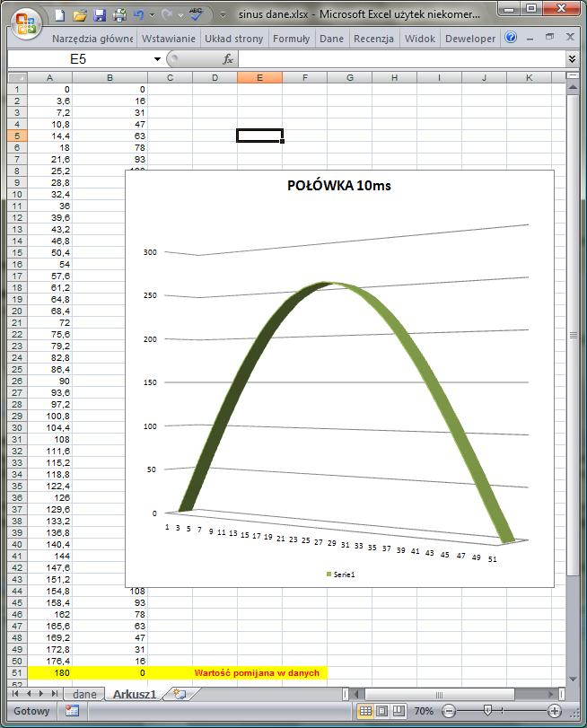Click the Select All corner button

point(17,77)
